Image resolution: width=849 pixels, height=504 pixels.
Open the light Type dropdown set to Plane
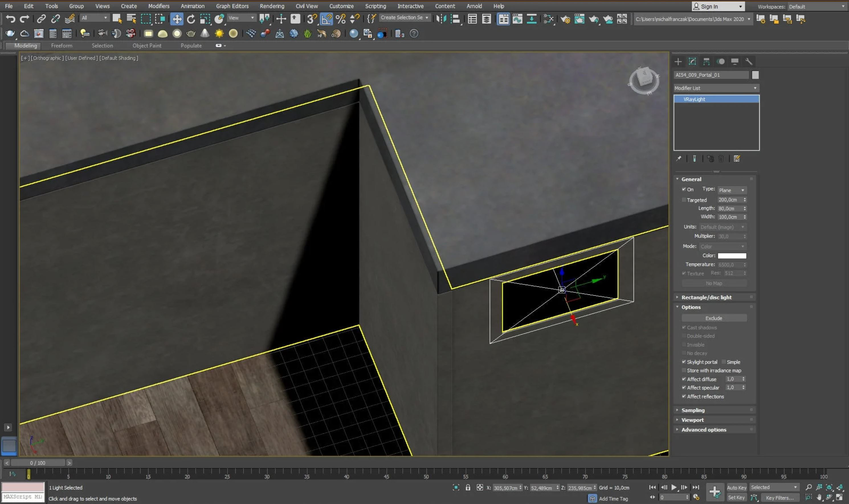tap(732, 190)
